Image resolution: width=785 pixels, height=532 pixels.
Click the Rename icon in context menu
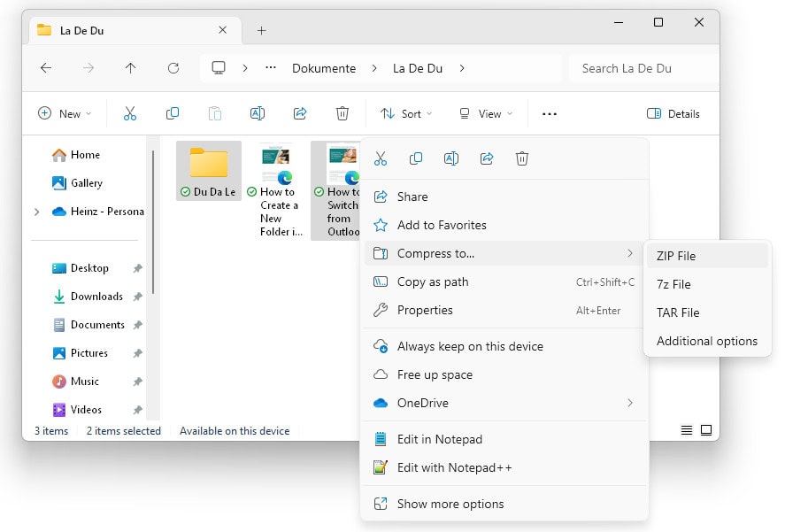[451, 159]
